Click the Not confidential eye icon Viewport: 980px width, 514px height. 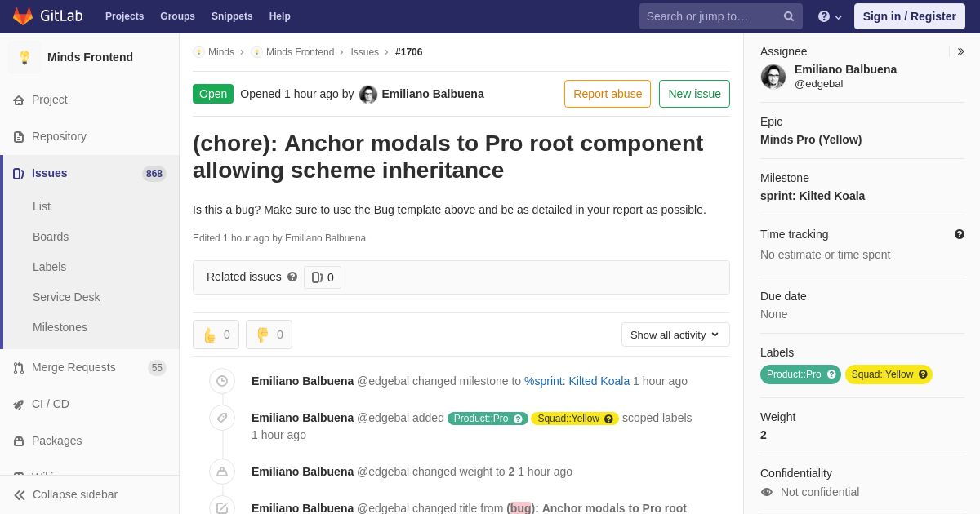(x=767, y=492)
